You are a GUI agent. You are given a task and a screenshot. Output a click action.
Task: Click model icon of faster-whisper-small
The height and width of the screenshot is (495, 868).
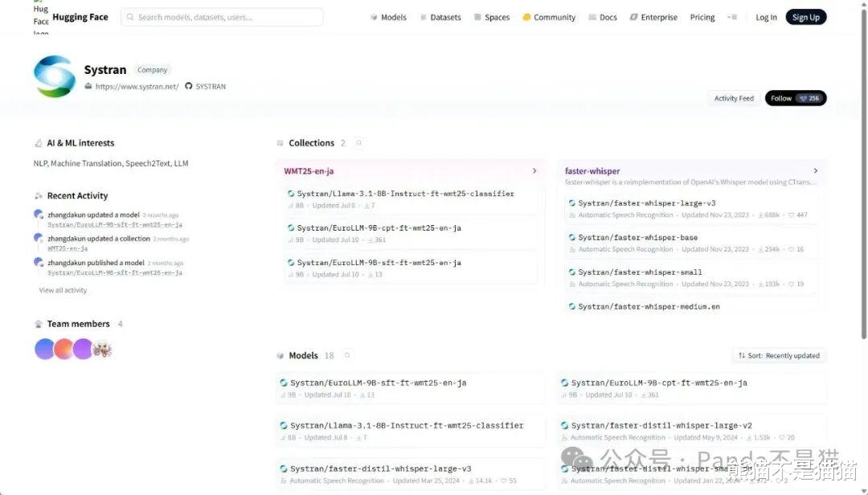(x=572, y=272)
